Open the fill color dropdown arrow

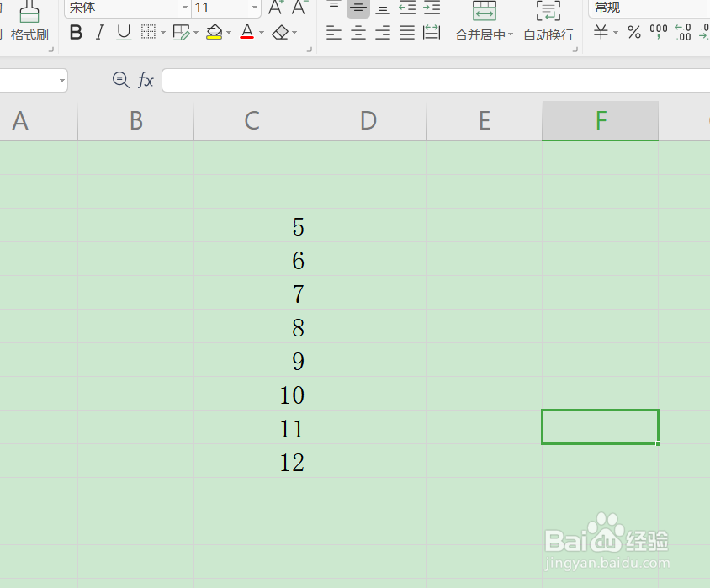229,33
